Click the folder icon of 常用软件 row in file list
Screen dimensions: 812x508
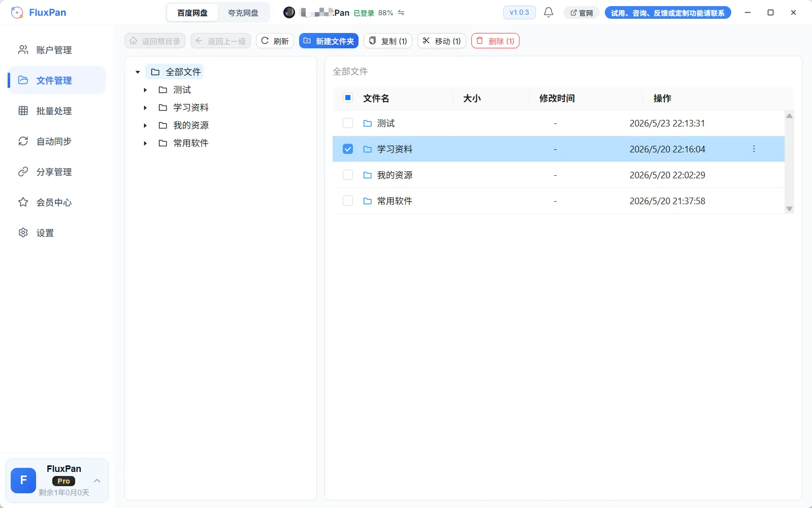pyautogui.click(x=368, y=201)
